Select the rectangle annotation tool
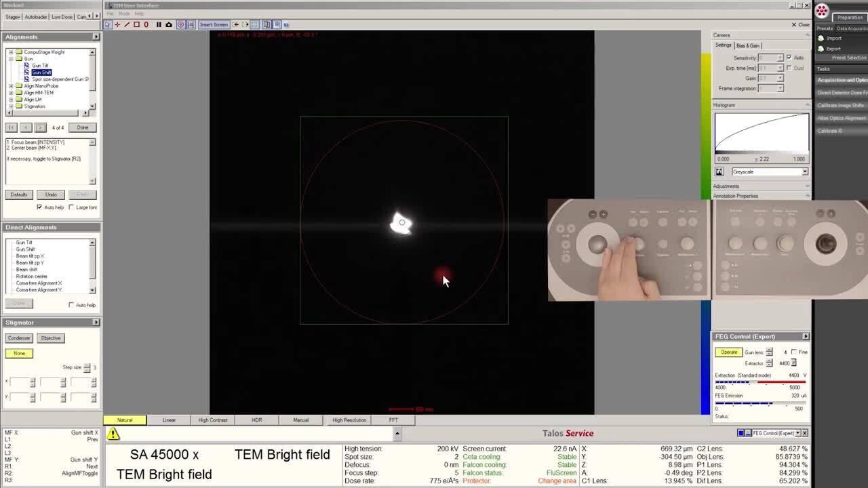Viewport: 868px width, 488px height. 136,24
